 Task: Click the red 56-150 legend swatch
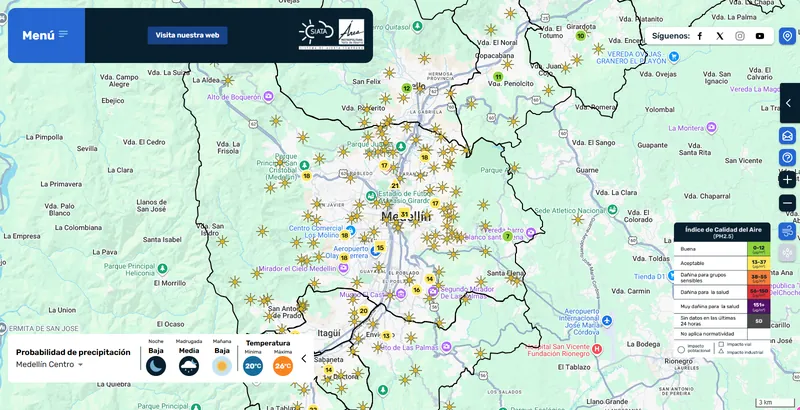pyautogui.click(x=758, y=292)
